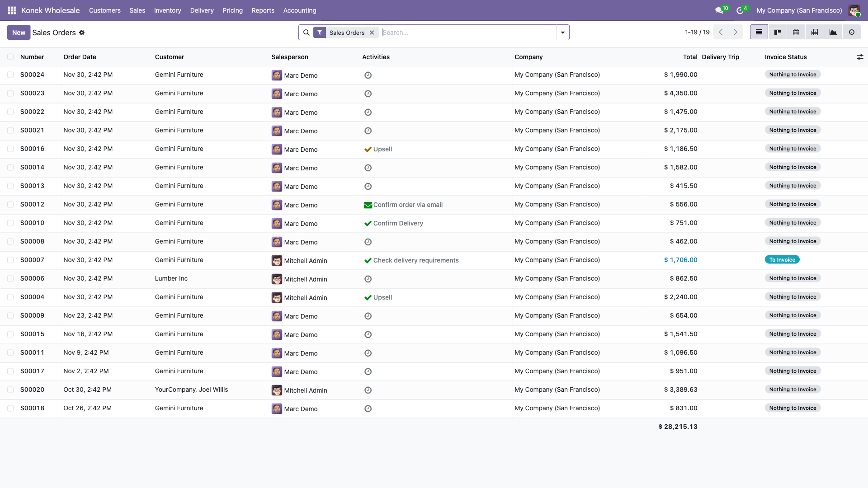Click activity clock for order S00024

(x=368, y=75)
